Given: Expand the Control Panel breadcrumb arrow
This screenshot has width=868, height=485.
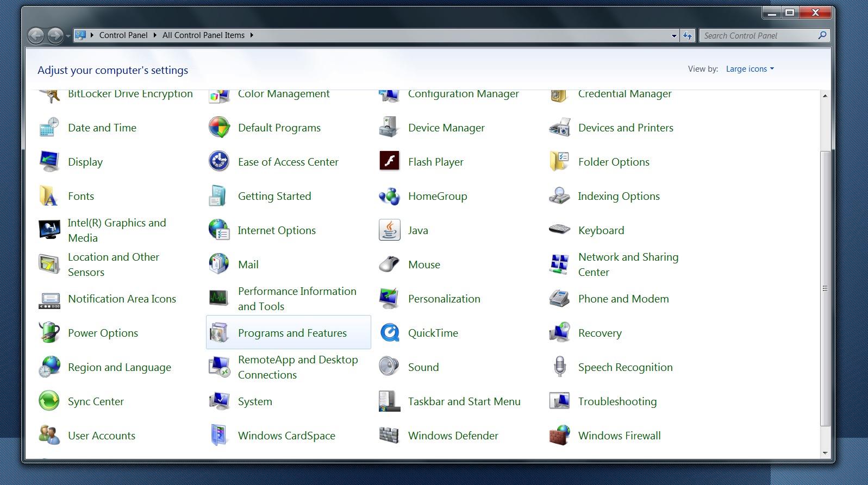Looking at the screenshot, I should pos(155,35).
